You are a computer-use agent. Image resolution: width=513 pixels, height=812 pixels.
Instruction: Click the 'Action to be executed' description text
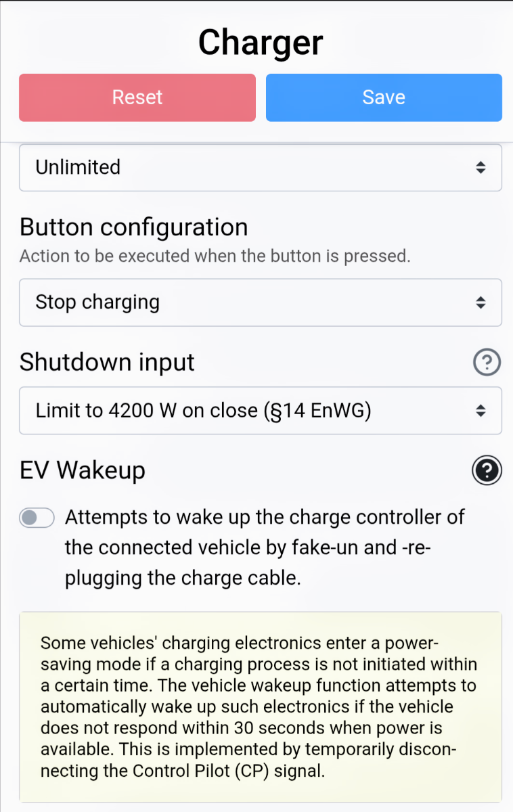[x=215, y=257]
